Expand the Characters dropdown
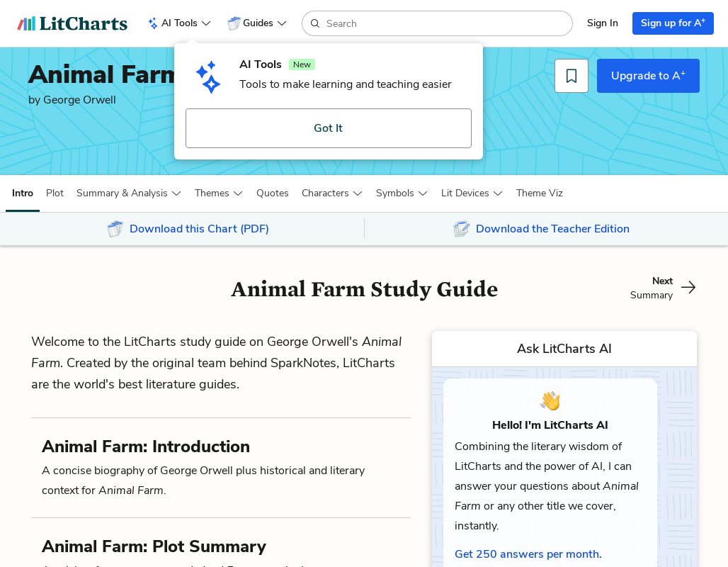 tap(332, 193)
